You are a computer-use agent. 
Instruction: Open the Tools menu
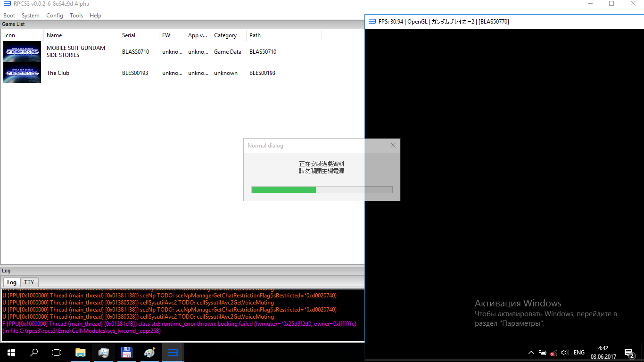(76, 16)
